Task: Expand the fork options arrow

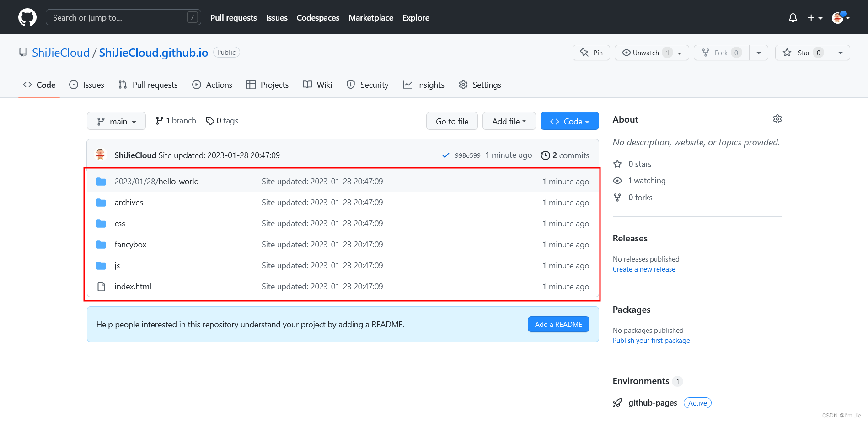Action: point(759,53)
